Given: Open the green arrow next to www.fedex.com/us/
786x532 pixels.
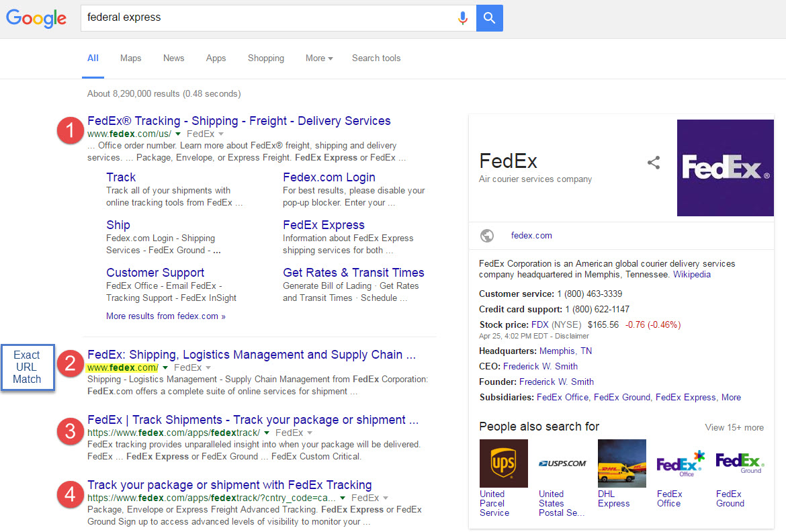Looking at the screenshot, I should pos(178,134).
